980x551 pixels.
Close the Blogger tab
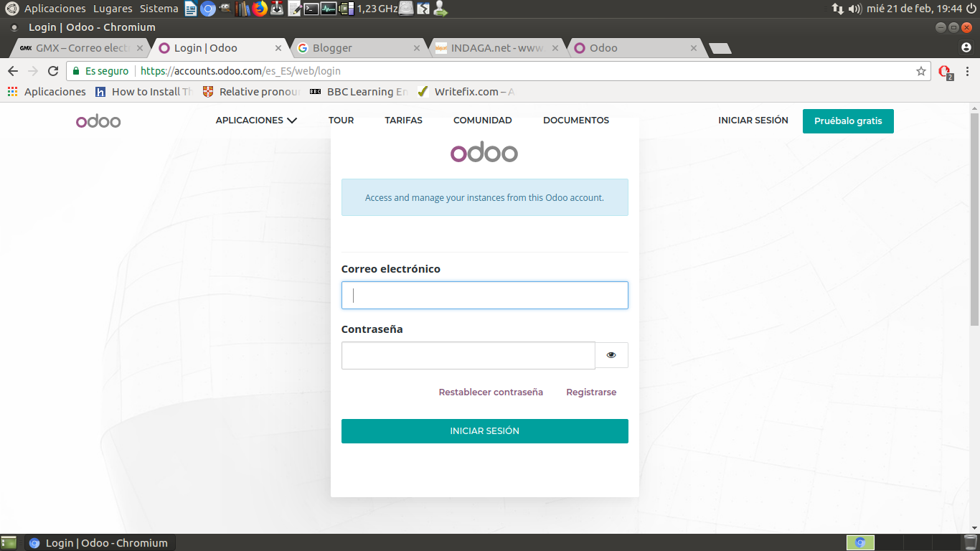[x=418, y=48]
